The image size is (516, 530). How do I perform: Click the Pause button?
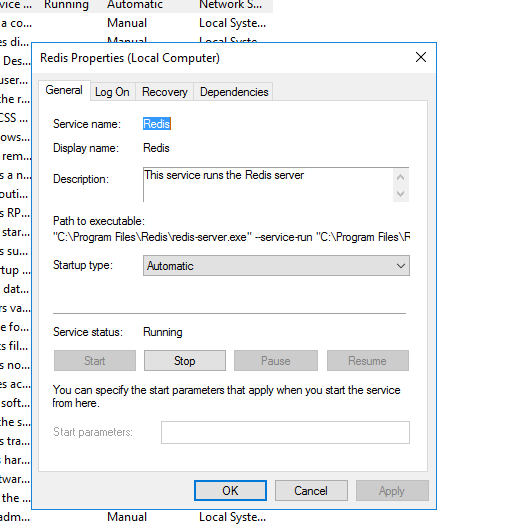click(276, 361)
